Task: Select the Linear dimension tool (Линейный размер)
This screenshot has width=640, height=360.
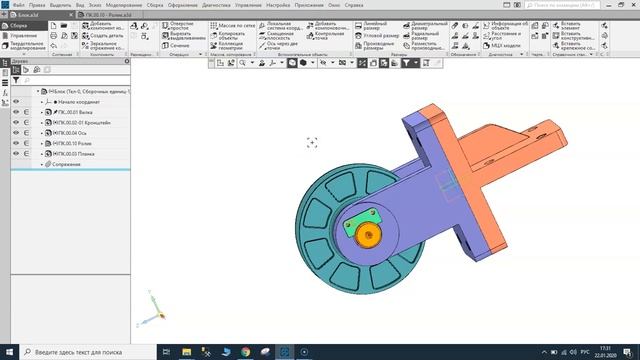Action: (x=371, y=26)
